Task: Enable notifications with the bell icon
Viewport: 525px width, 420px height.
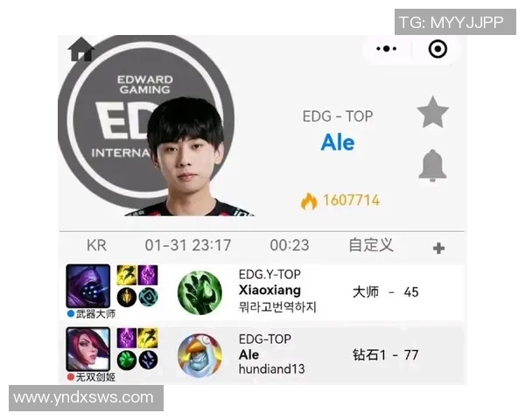Action: [432, 165]
